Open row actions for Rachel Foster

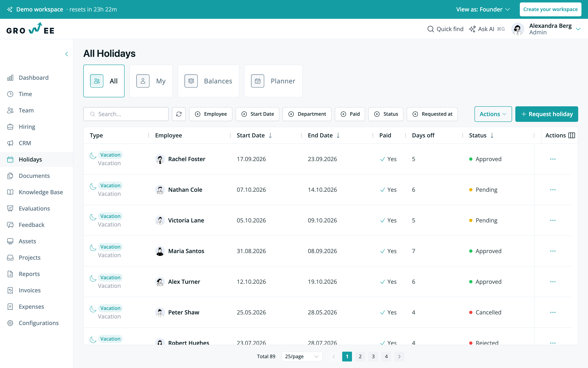(x=553, y=159)
